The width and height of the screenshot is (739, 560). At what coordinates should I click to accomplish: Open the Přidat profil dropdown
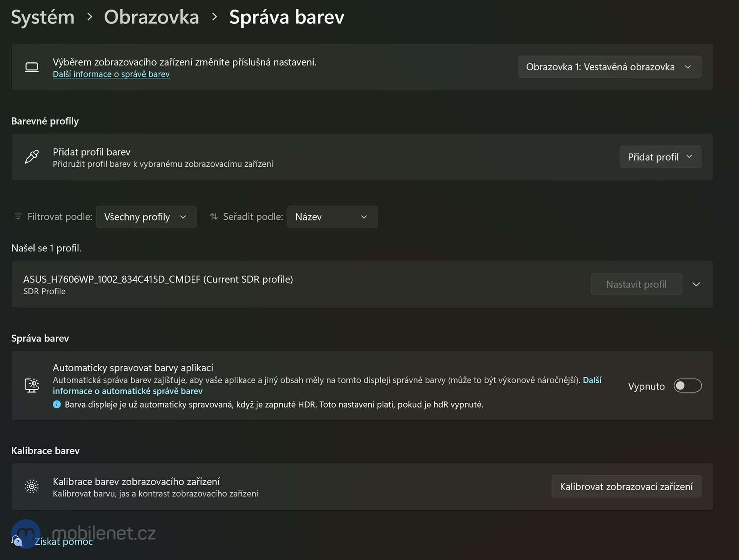pos(660,157)
